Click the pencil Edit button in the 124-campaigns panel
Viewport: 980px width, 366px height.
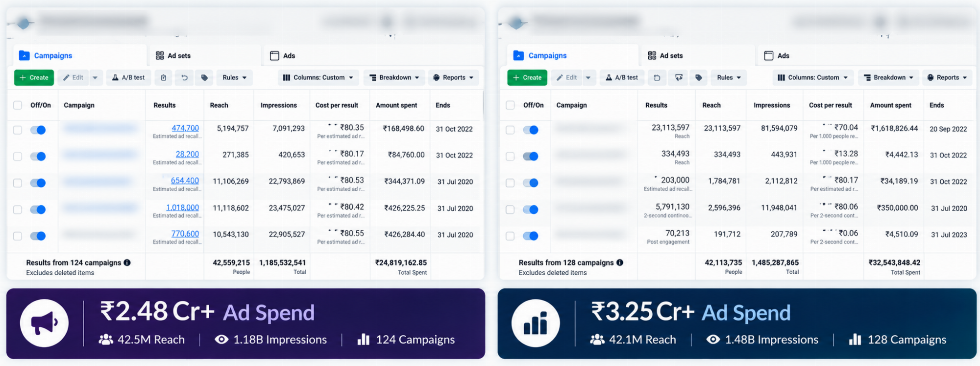click(73, 78)
